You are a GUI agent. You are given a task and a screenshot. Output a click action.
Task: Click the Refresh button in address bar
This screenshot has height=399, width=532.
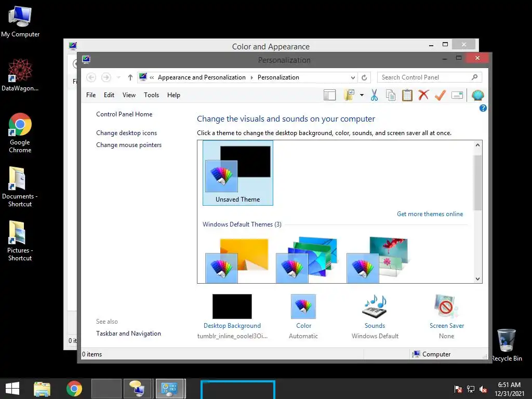[x=364, y=78]
